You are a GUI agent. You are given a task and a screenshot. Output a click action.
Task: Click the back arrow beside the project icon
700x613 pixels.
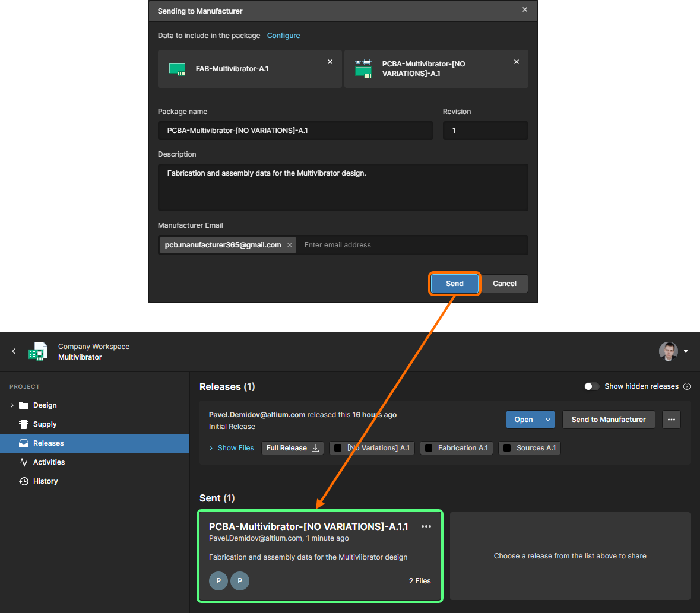tap(14, 351)
